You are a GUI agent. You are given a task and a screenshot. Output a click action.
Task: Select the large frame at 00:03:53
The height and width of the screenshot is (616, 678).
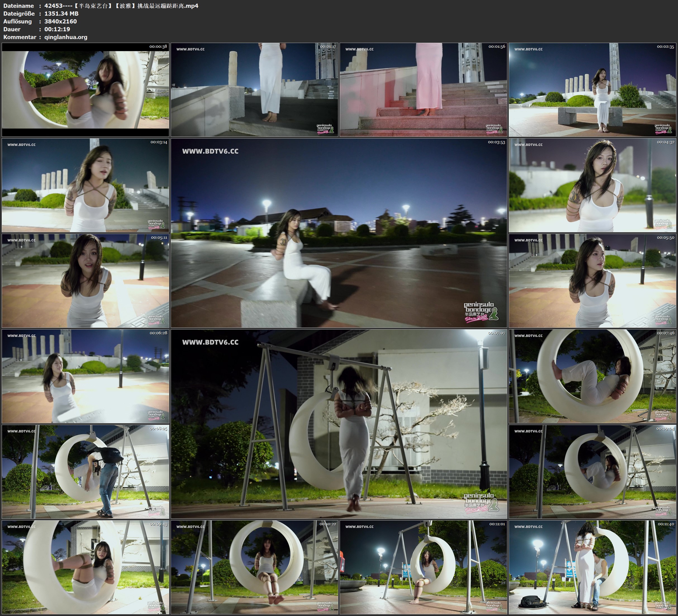pyautogui.click(x=339, y=233)
